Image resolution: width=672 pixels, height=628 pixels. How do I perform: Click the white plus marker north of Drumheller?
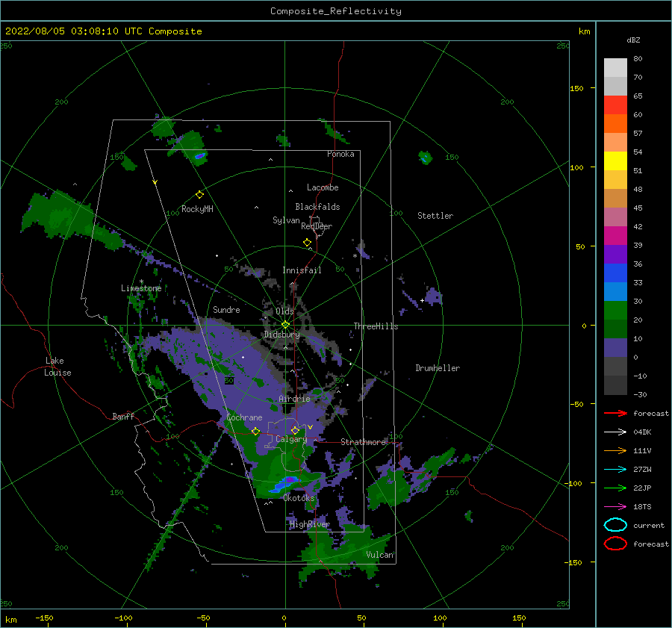click(422, 300)
